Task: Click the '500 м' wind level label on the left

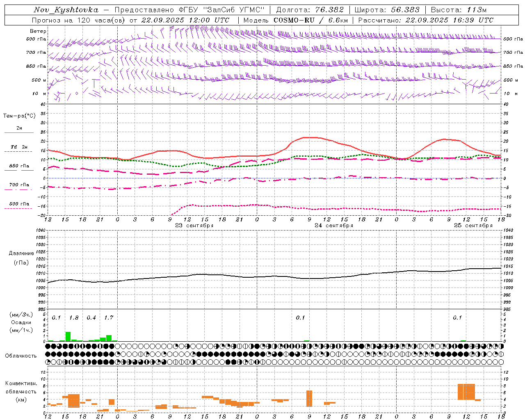Action: (x=39, y=80)
